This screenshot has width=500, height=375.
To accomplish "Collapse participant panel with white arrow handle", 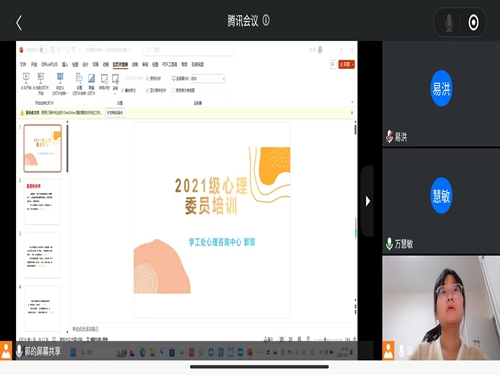I will coord(368,201).
